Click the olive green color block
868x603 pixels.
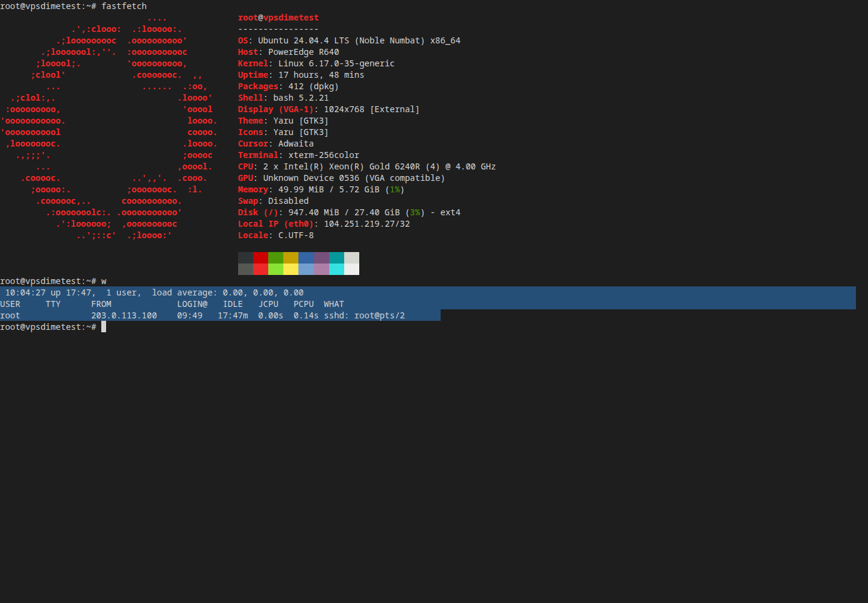(x=275, y=257)
